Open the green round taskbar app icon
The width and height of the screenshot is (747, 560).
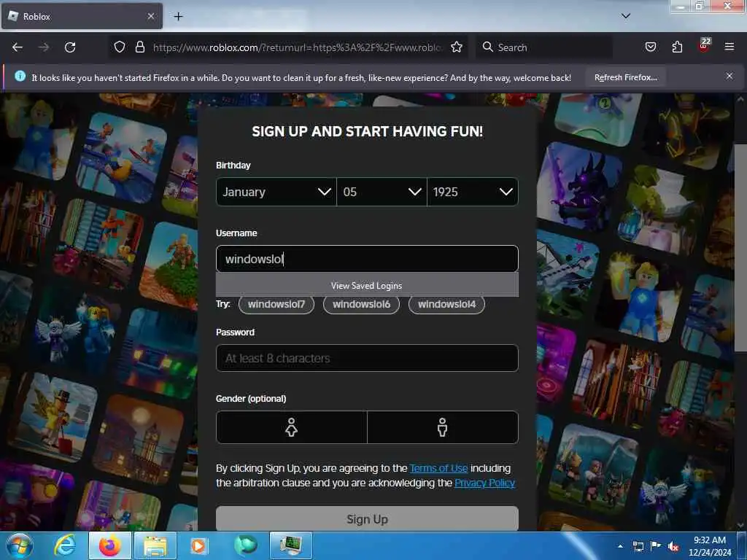tap(245, 545)
